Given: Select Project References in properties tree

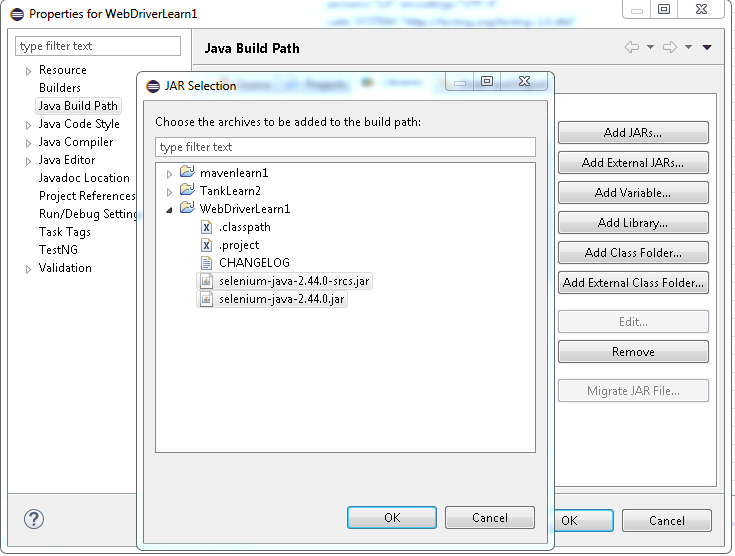Looking at the screenshot, I should click(x=87, y=195).
